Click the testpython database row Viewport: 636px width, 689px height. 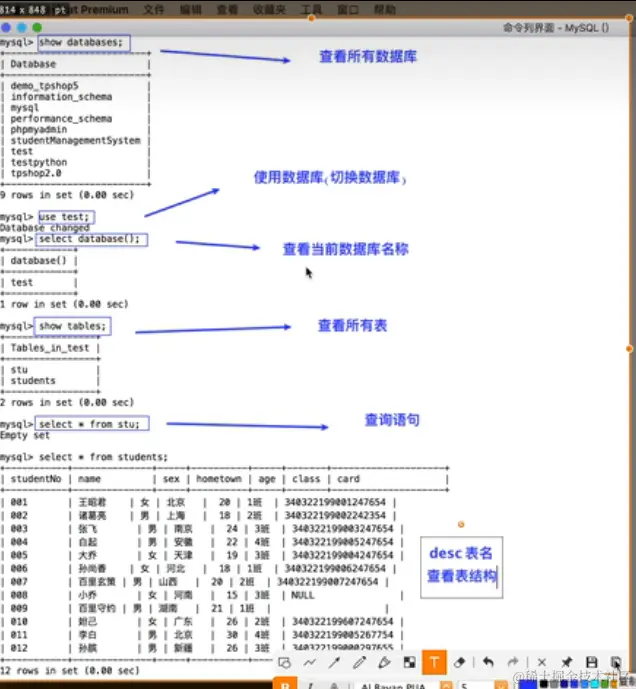pyautogui.click(x=39, y=162)
